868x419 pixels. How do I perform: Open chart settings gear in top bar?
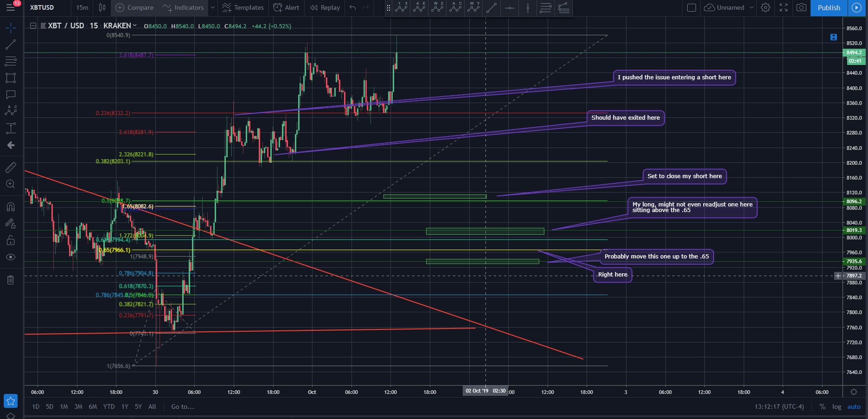coord(766,7)
